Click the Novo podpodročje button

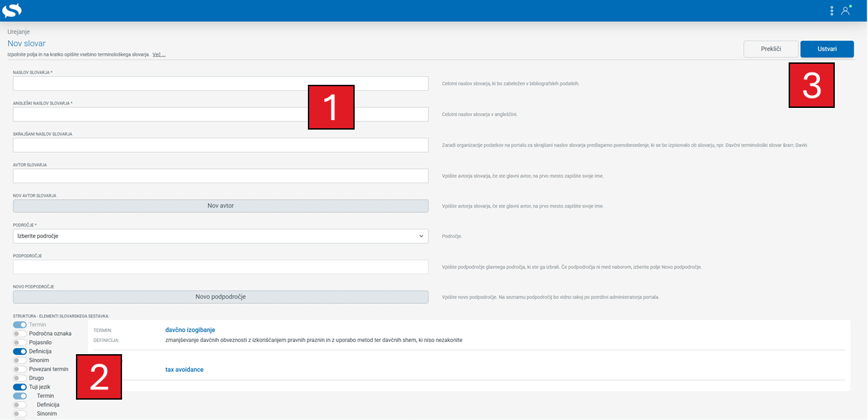click(220, 297)
